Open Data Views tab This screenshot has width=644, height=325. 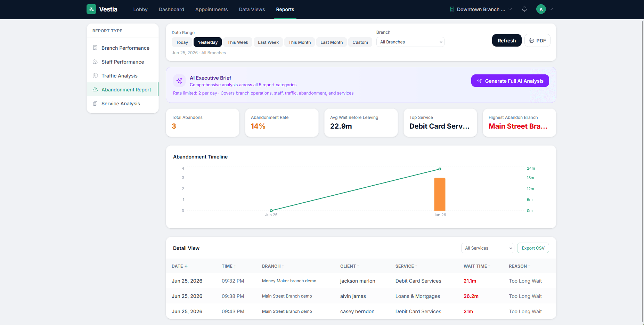coord(252,9)
